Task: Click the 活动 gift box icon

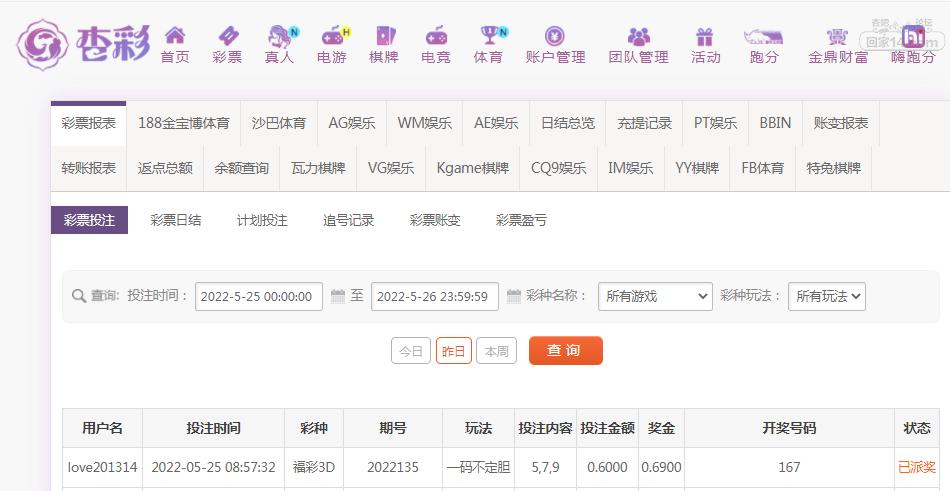Action: click(x=705, y=37)
